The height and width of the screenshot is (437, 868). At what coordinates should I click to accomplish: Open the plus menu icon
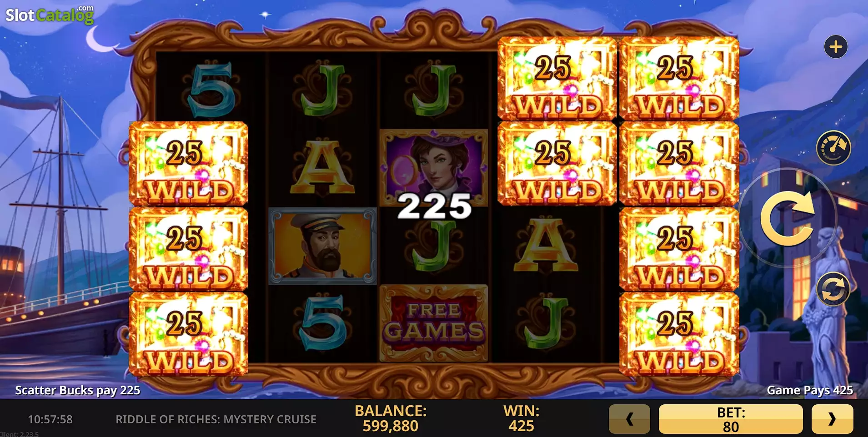coord(836,47)
